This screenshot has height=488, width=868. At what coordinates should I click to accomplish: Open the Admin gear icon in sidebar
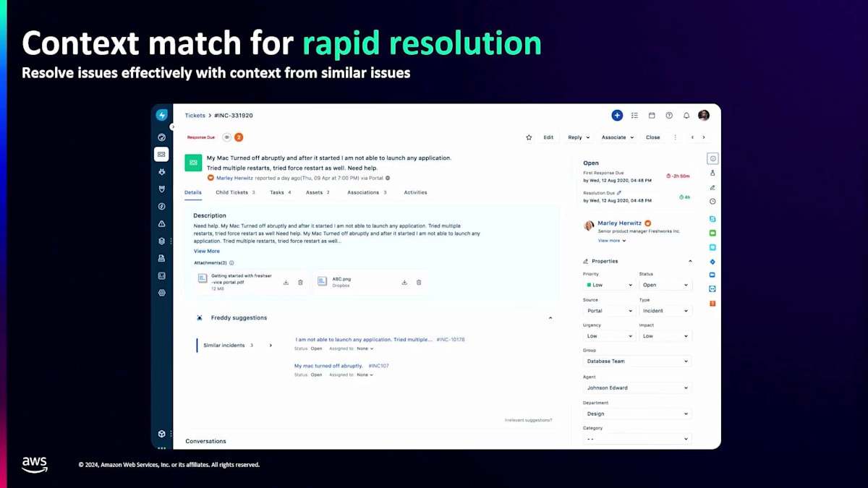[x=162, y=293]
